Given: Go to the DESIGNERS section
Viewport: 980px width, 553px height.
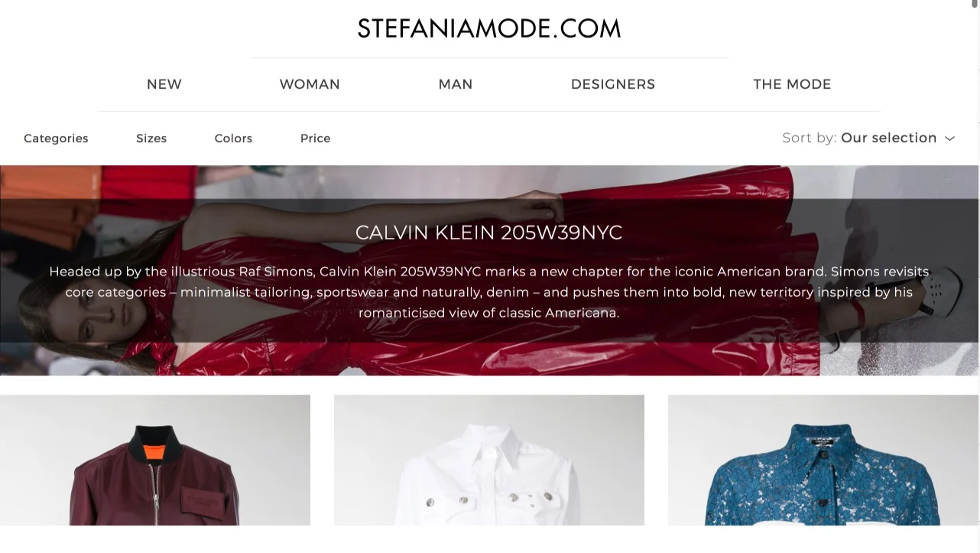Looking at the screenshot, I should click(x=613, y=84).
